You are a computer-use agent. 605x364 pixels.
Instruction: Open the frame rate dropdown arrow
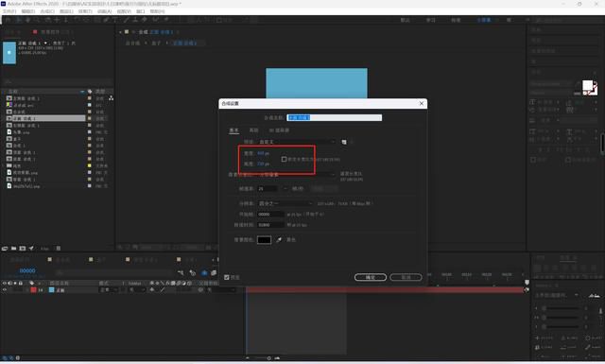(x=285, y=189)
